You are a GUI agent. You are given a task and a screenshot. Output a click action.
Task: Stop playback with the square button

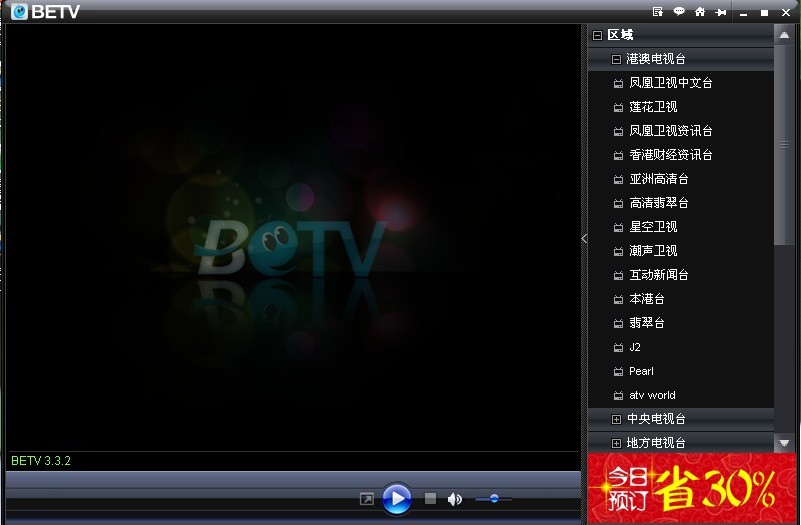point(430,498)
